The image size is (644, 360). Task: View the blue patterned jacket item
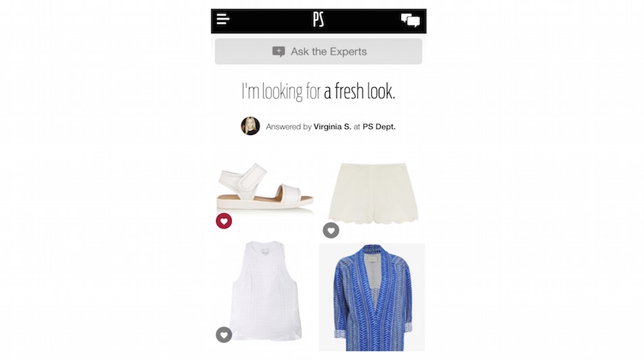[x=372, y=297]
